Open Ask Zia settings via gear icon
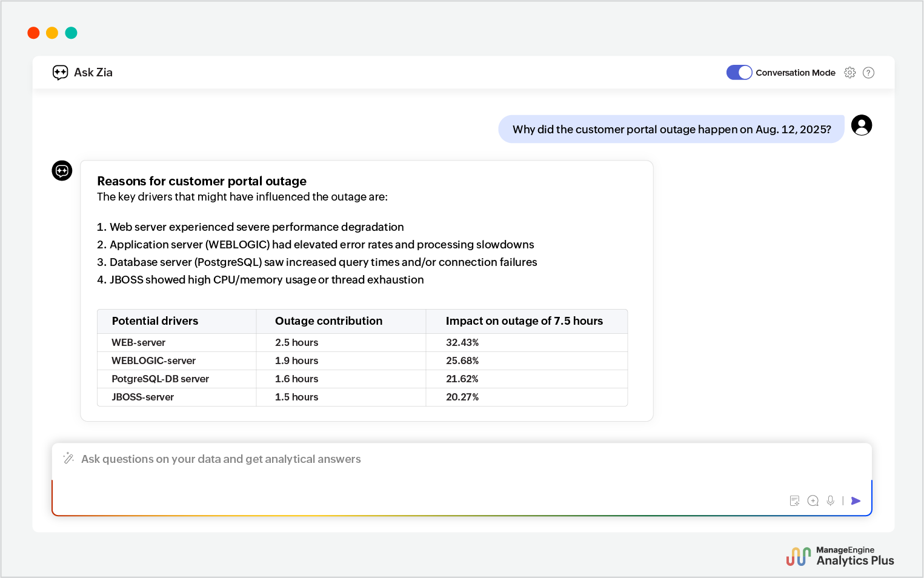Image resolution: width=924 pixels, height=578 pixels. tap(850, 72)
